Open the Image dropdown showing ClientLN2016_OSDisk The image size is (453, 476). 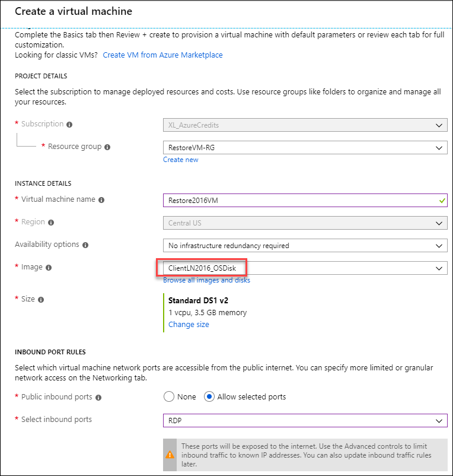pyautogui.click(x=305, y=268)
